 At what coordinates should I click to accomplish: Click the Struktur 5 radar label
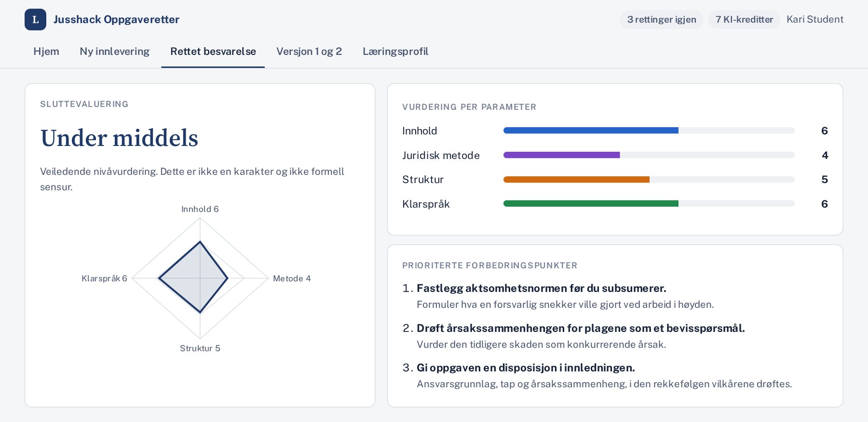[200, 348]
